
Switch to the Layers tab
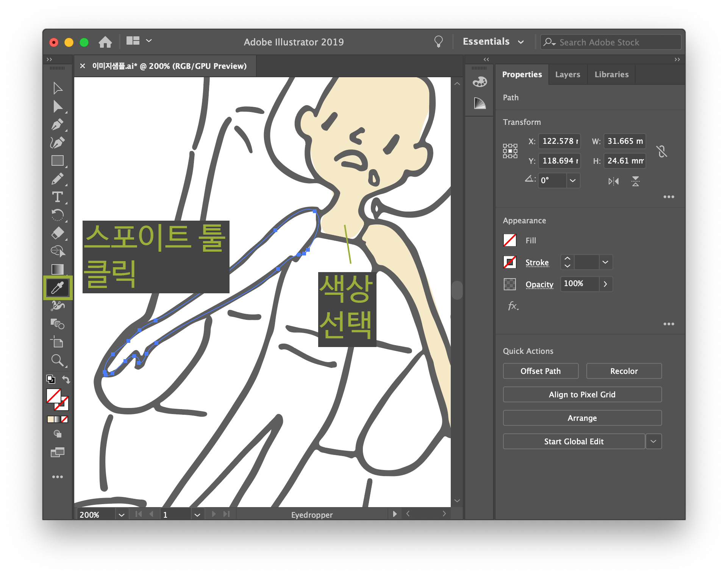coord(567,75)
